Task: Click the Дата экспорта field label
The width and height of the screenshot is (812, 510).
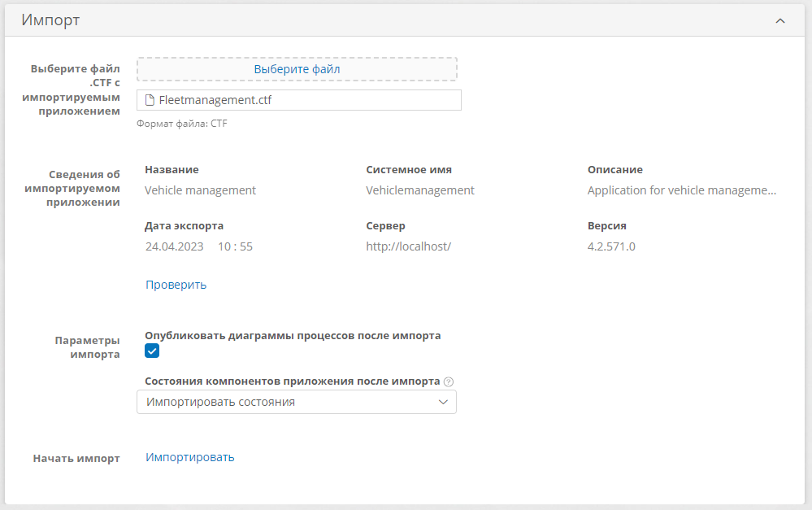Action: click(185, 226)
